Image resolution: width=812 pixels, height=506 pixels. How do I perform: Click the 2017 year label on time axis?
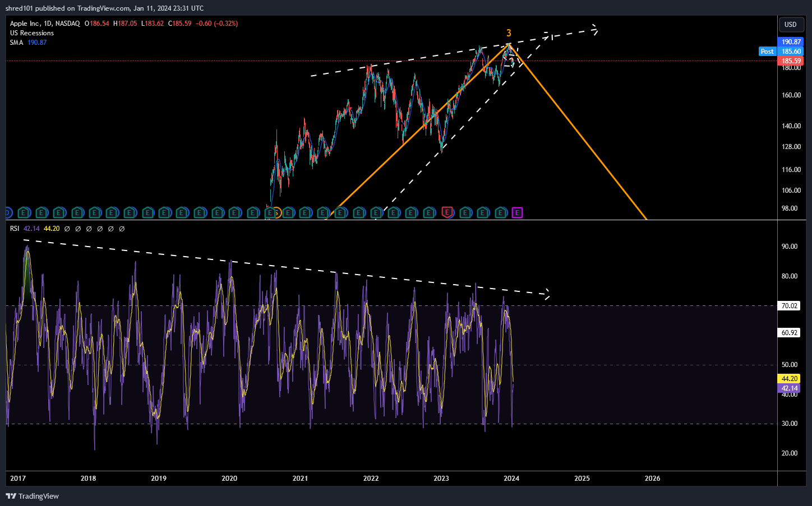point(18,479)
